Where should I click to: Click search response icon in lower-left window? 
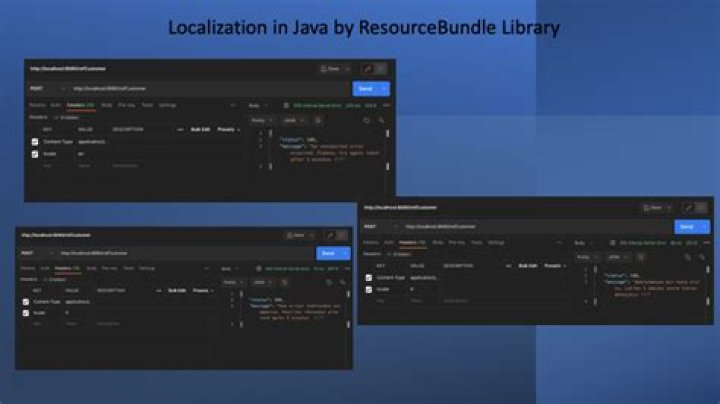click(343, 282)
